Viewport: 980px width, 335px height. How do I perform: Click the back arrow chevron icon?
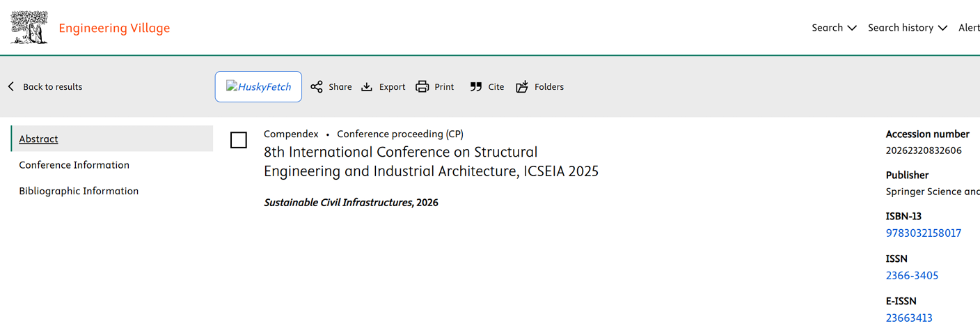pos(11,86)
